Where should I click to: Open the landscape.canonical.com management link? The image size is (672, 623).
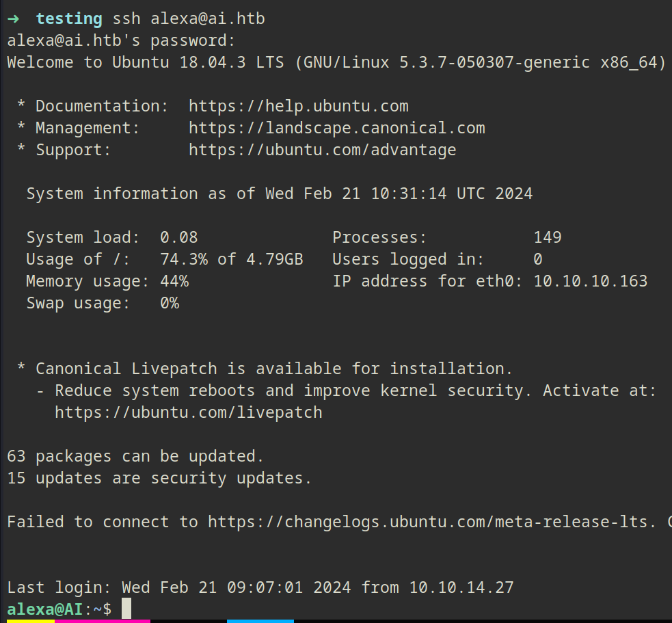coord(336,128)
